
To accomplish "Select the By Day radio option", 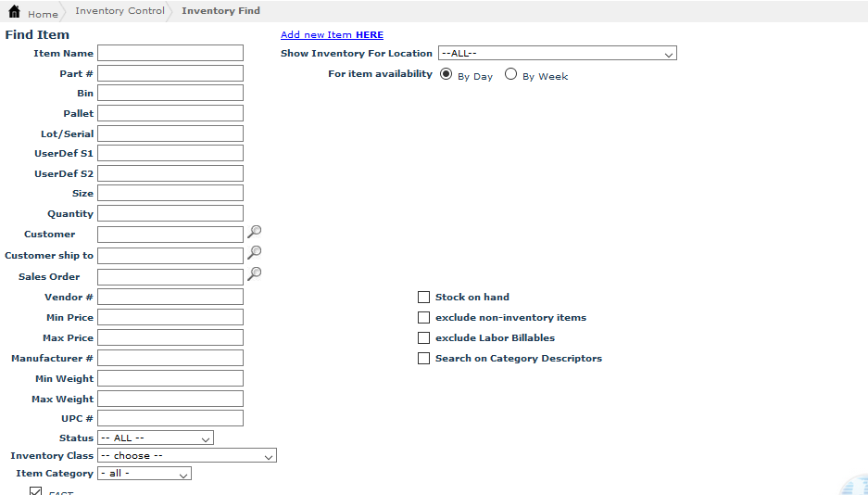I will tap(447, 74).
